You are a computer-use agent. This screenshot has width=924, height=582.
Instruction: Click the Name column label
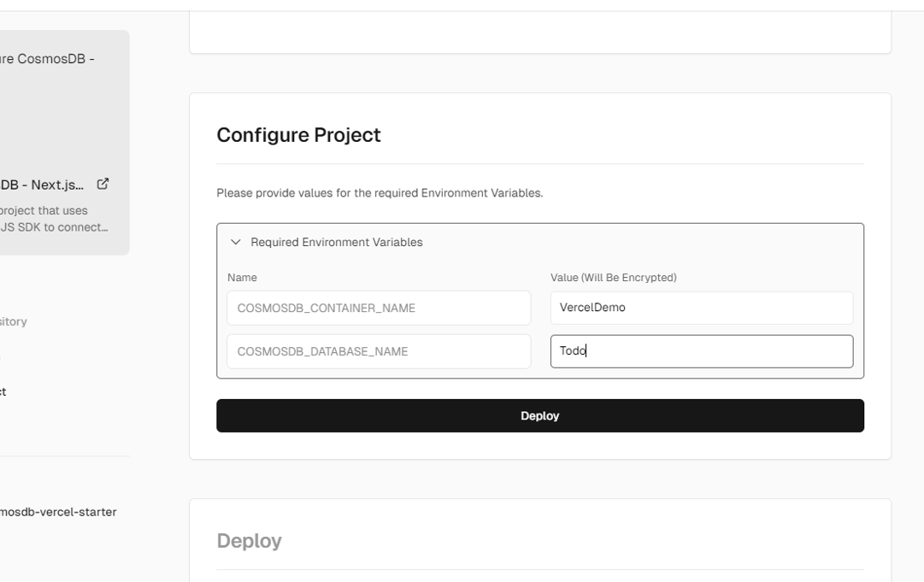click(x=242, y=278)
